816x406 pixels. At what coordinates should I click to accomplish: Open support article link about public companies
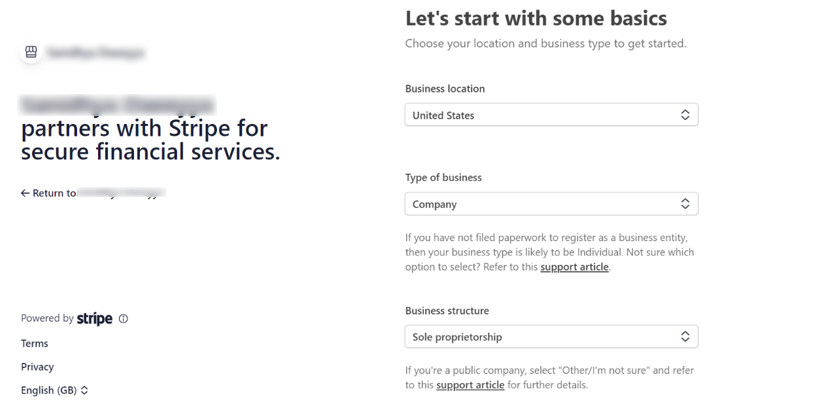tap(470, 385)
